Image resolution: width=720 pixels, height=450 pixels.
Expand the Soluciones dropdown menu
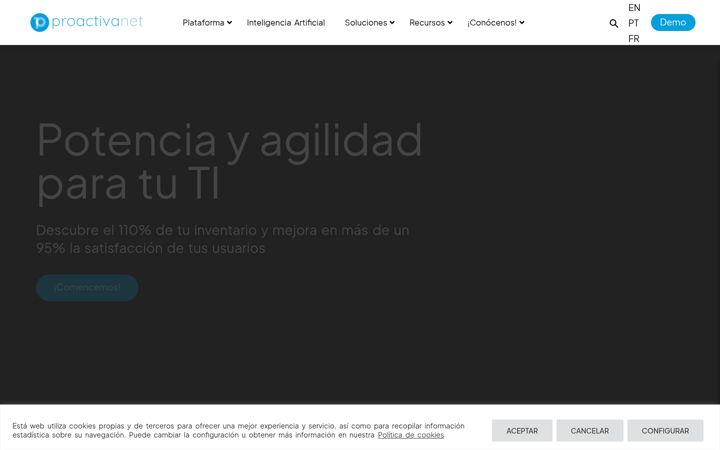(370, 22)
